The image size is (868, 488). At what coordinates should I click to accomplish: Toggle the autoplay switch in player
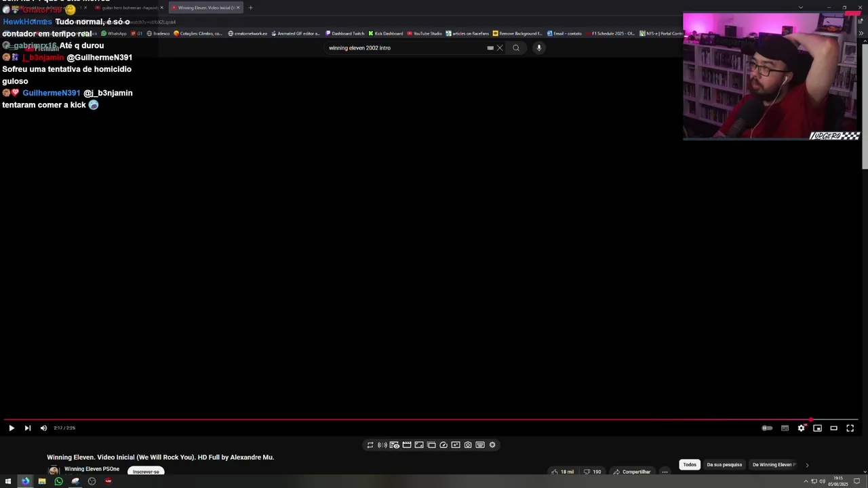(x=767, y=428)
